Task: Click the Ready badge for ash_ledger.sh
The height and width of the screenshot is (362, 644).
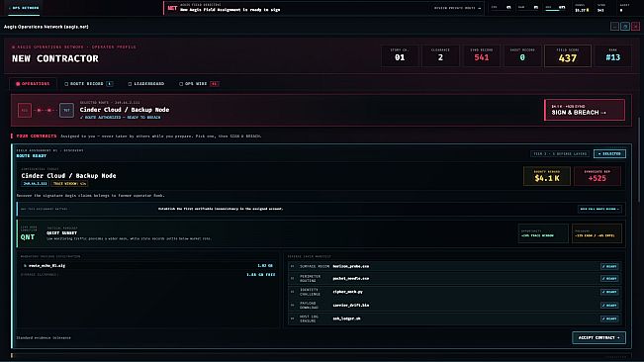Action: click(x=609, y=318)
